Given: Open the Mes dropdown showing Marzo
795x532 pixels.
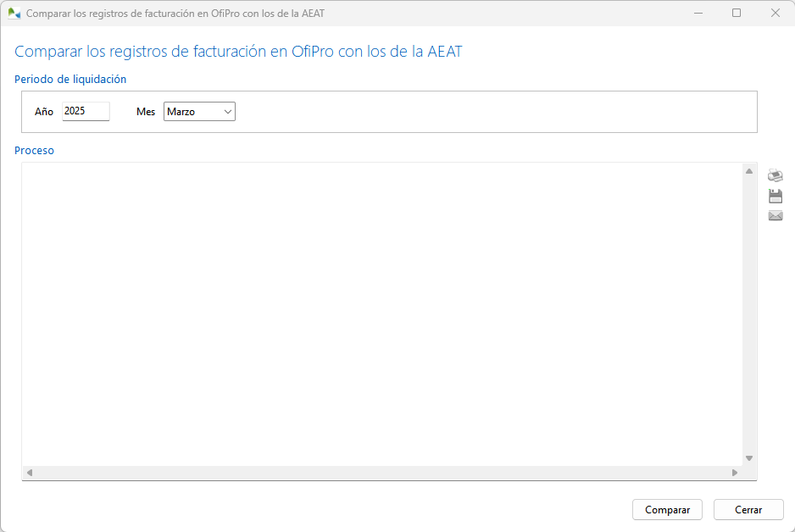Looking at the screenshot, I should 199,111.
